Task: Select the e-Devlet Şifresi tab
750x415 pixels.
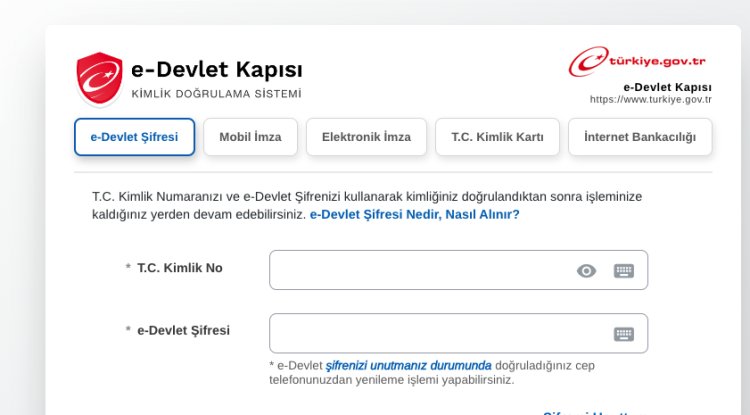Action: point(134,137)
